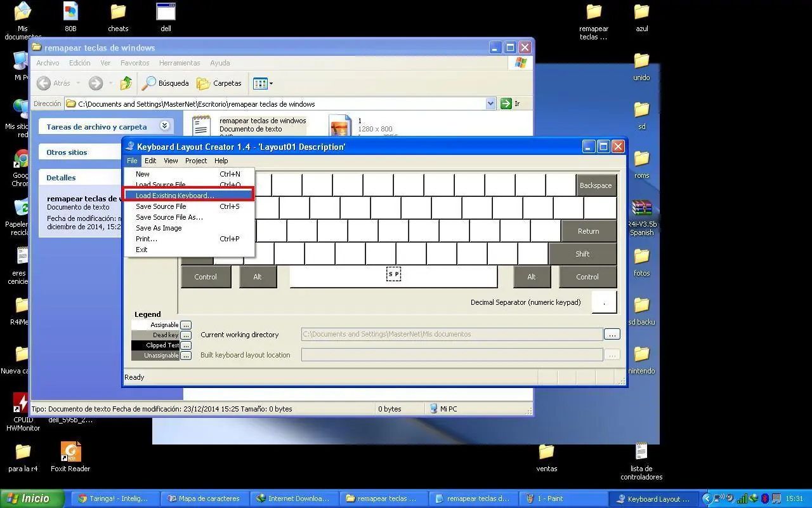812x508 pixels.
Task: Click the Return key on layout
Action: coord(588,231)
